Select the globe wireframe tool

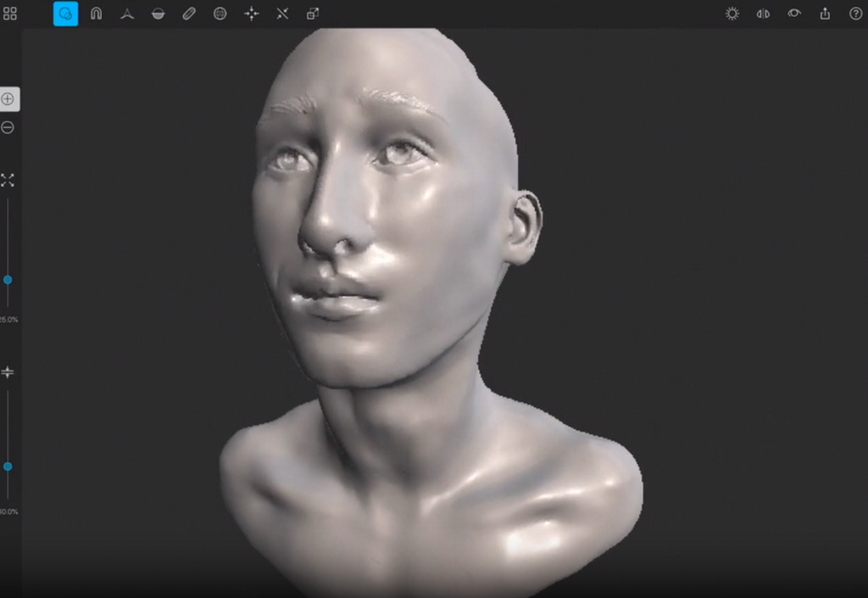coord(220,14)
